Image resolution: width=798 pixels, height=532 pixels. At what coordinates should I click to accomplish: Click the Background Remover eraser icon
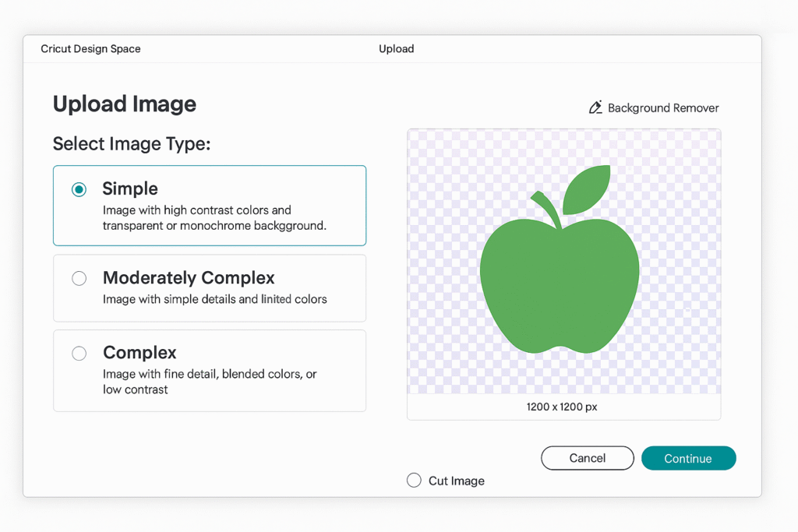pyautogui.click(x=596, y=107)
